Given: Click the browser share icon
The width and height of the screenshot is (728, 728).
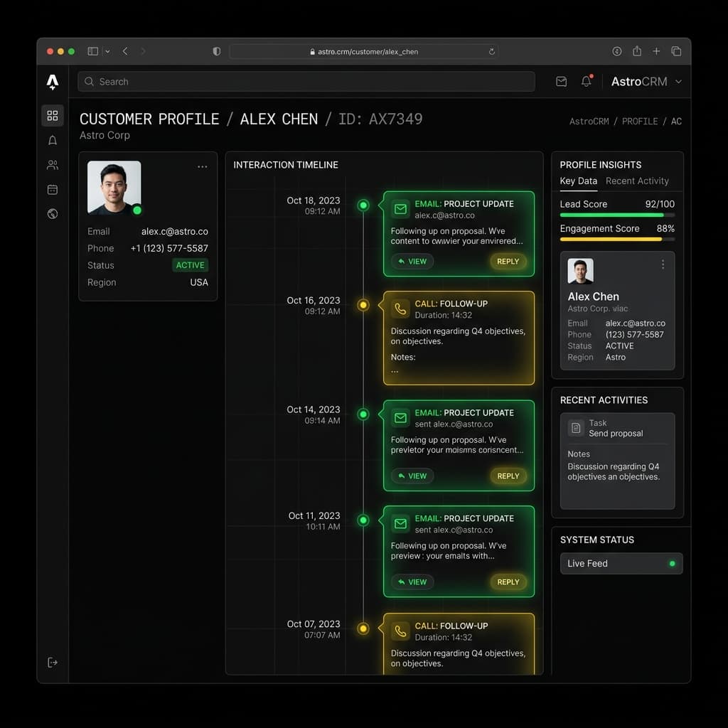Looking at the screenshot, I should [637, 51].
